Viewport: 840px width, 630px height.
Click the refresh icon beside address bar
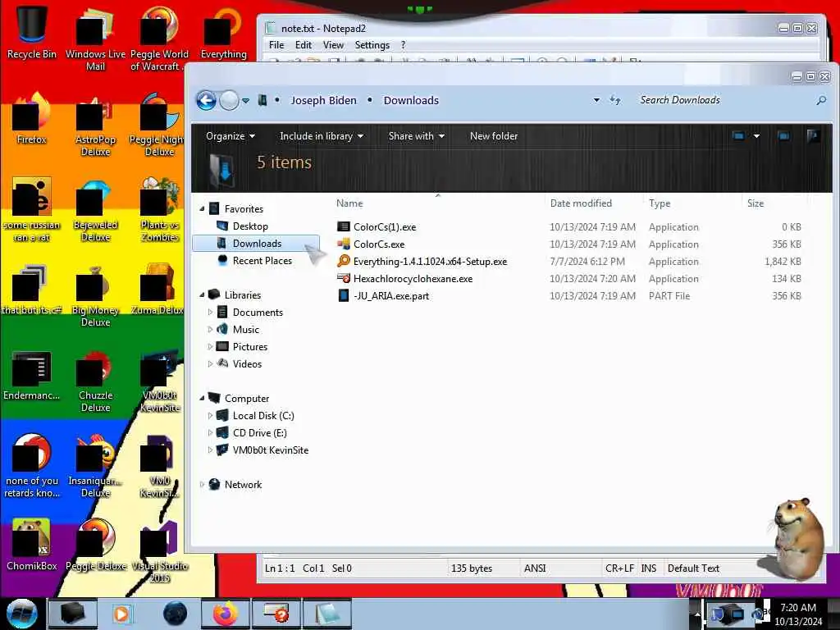tap(615, 100)
